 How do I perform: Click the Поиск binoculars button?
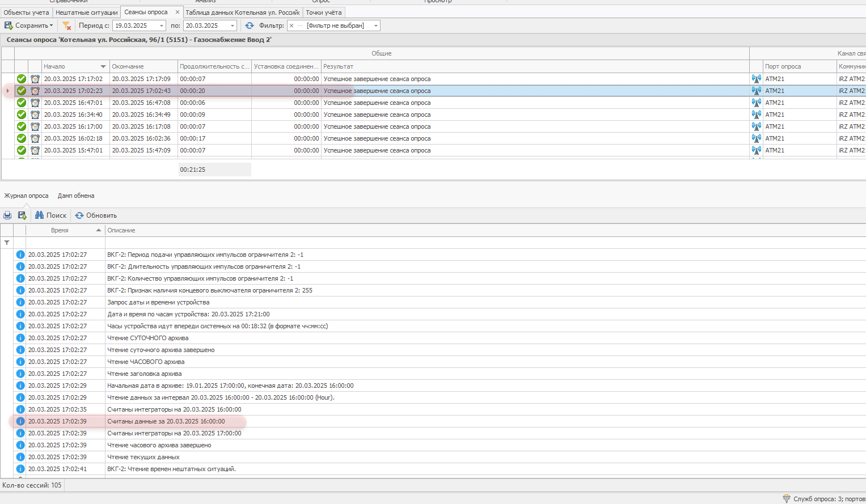(50, 215)
